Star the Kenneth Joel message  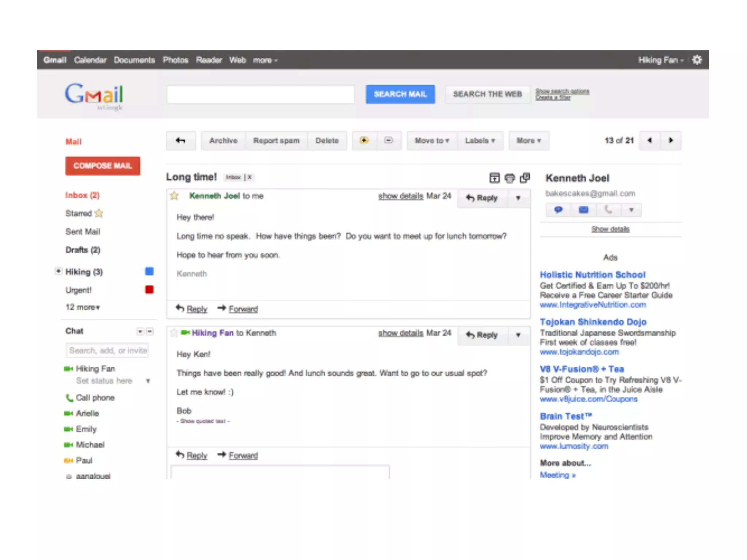tap(174, 196)
